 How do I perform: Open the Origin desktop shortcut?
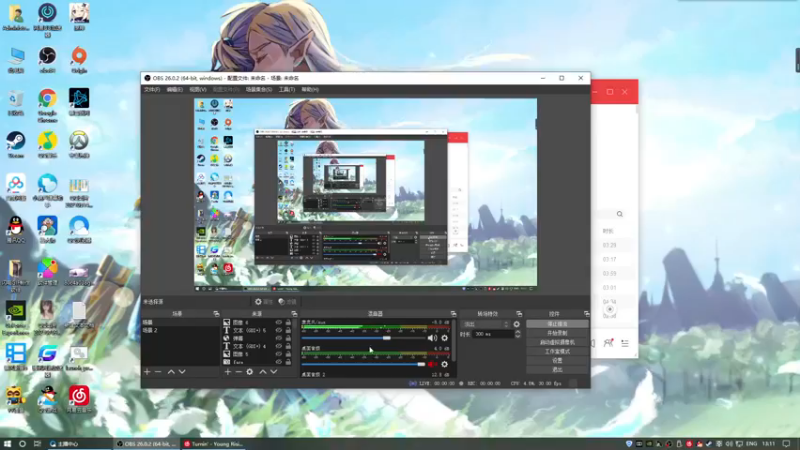pyautogui.click(x=79, y=59)
